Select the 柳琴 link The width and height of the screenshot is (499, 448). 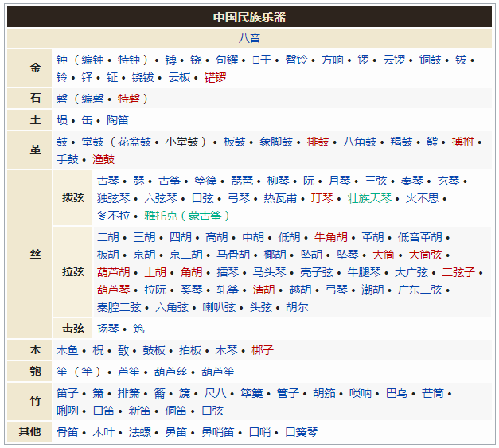[278, 181]
